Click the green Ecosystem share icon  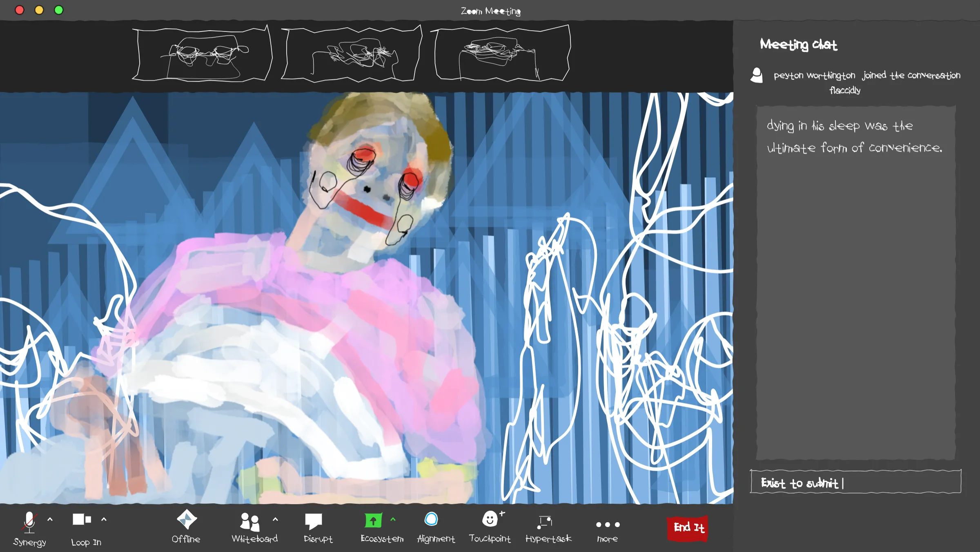(x=373, y=520)
